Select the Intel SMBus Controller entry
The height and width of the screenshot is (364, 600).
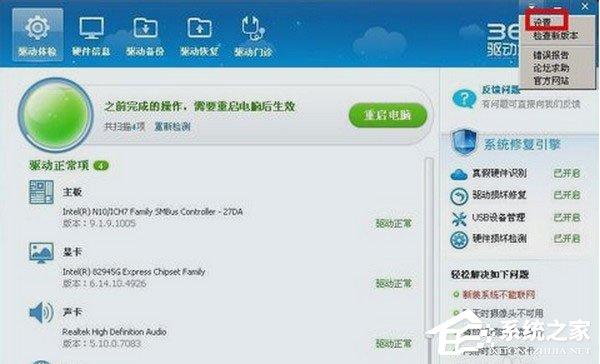point(152,211)
